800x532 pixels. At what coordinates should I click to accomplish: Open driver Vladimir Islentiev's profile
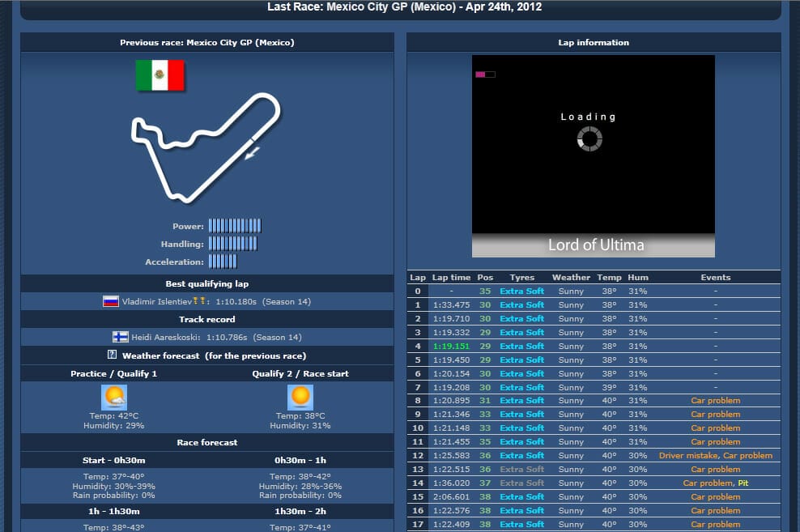coord(155,302)
